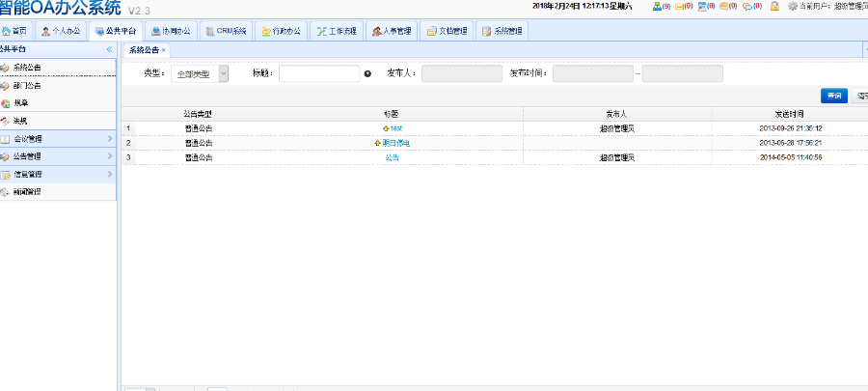Click the blue 查询 search button
Image resolution: width=868 pixels, height=391 pixels.
[x=833, y=96]
